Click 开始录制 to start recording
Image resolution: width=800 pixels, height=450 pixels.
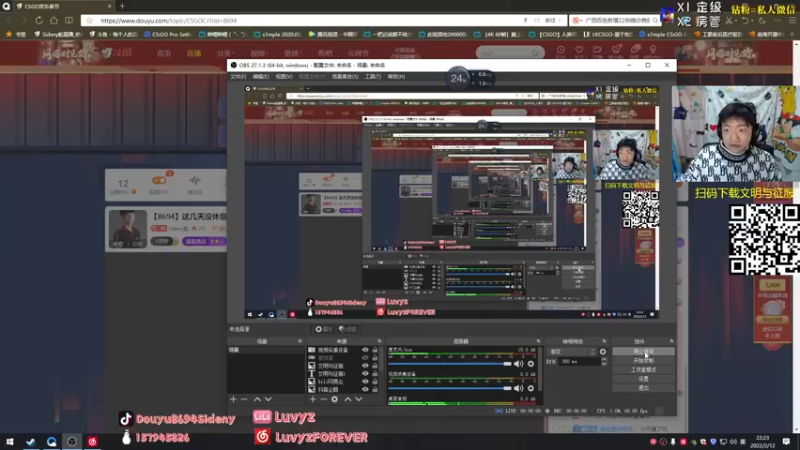pyautogui.click(x=643, y=360)
